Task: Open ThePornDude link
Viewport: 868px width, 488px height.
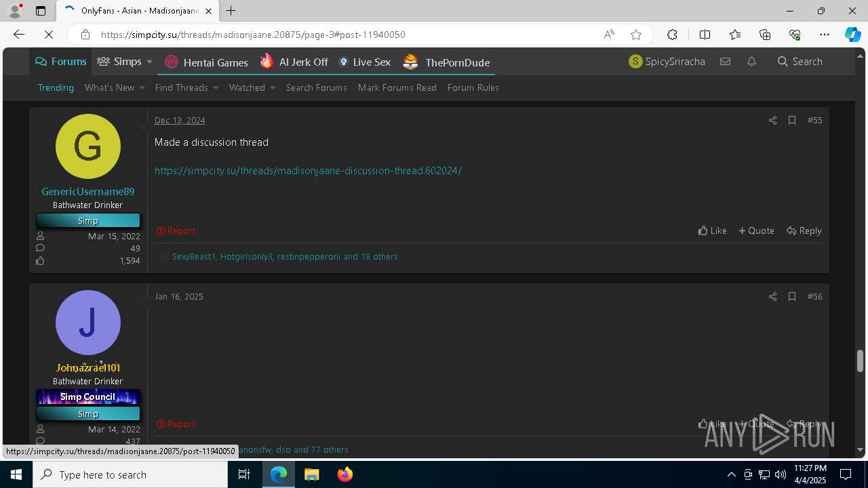Action: pos(446,62)
